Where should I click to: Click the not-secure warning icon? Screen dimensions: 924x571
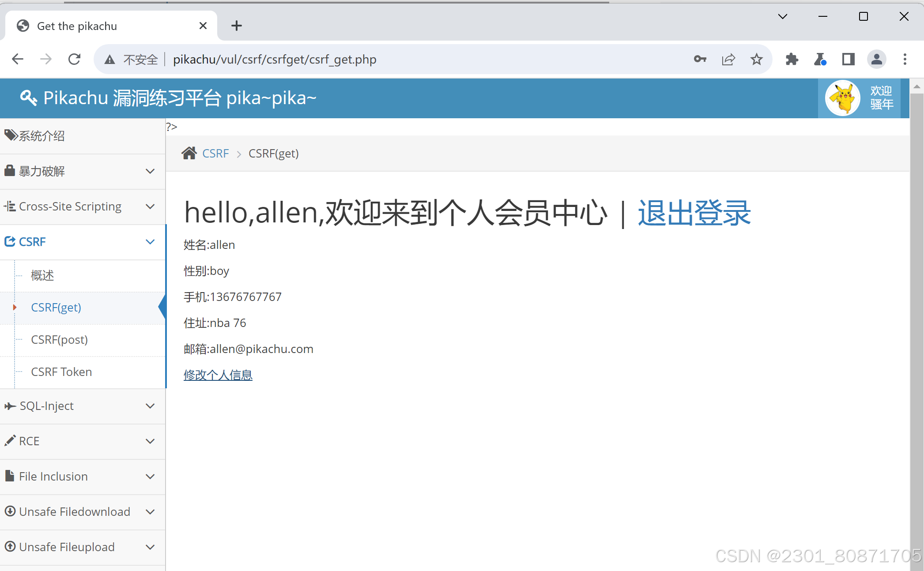point(109,60)
